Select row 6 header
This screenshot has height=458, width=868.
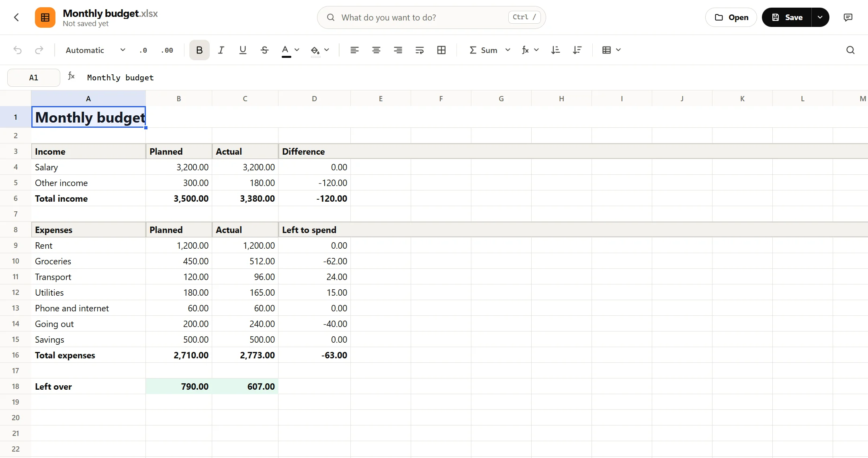pyautogui.click(x=16, y=198)
